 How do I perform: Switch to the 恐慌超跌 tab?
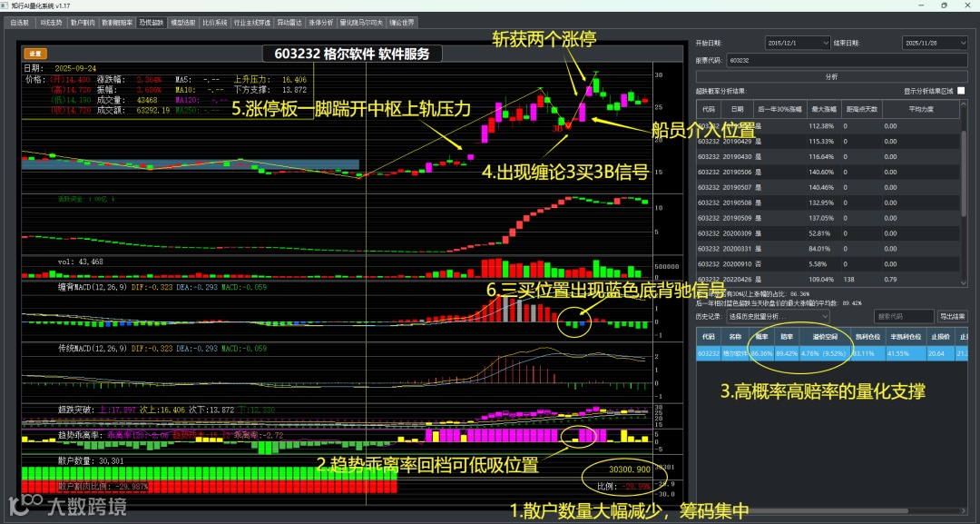point(152,23)
